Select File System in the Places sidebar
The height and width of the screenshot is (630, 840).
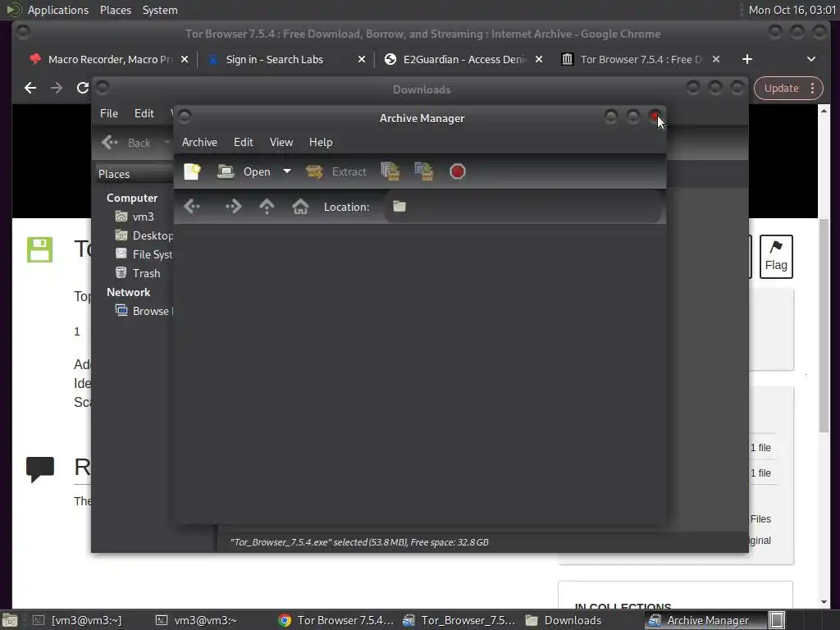coord(144,254)
